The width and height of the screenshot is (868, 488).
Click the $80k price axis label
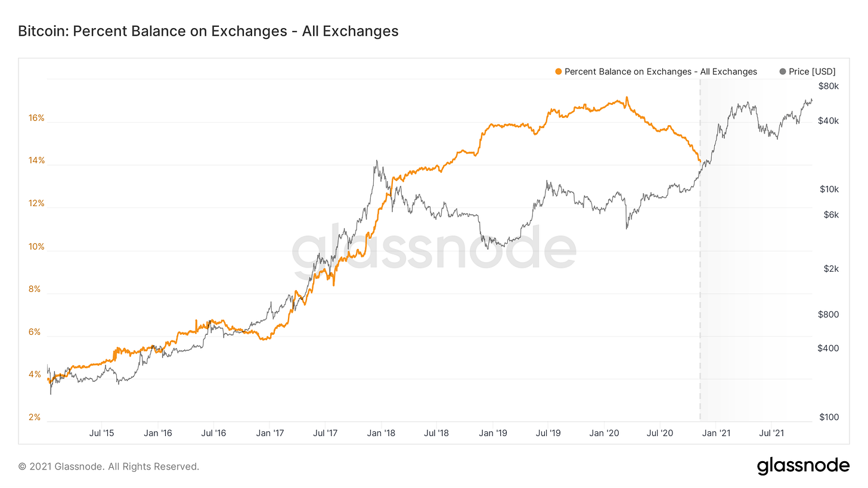[x=828, y=86]
